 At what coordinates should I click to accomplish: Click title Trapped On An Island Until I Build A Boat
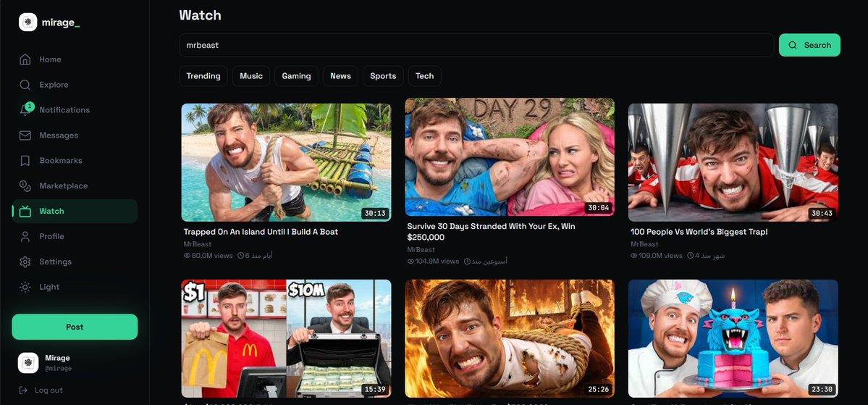pos(261,232)
